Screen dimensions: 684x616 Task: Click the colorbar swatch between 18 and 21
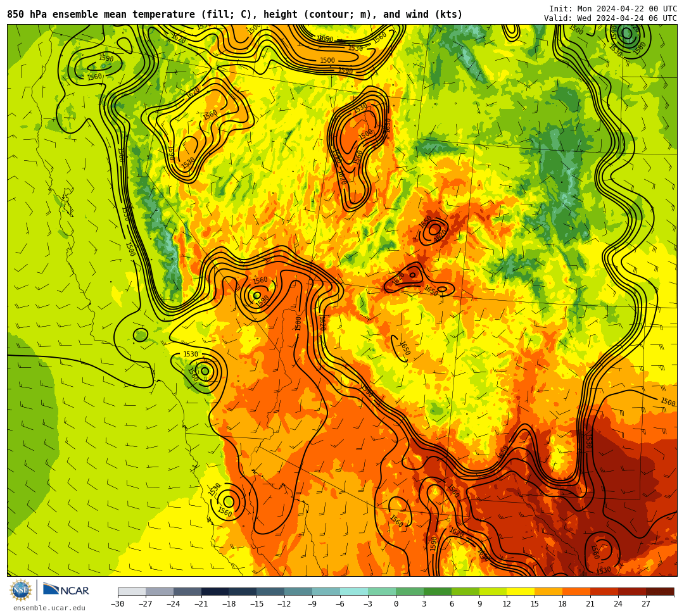tap(576, 591)
